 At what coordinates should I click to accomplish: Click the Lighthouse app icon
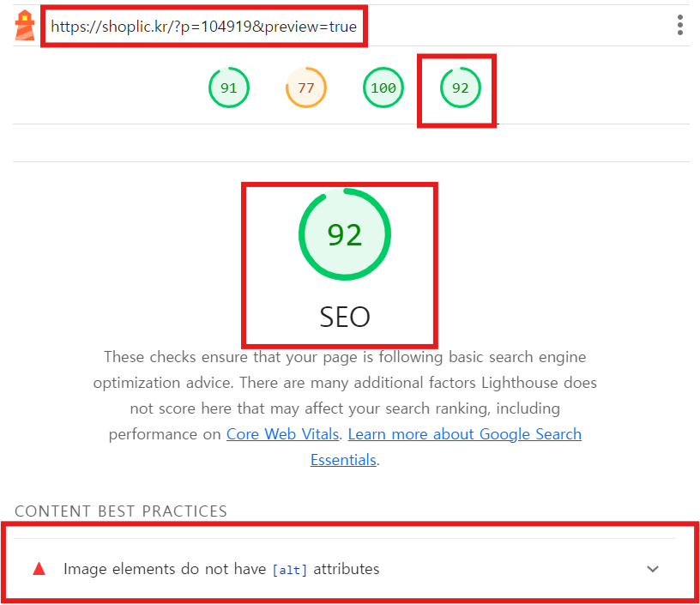[24, 25]
